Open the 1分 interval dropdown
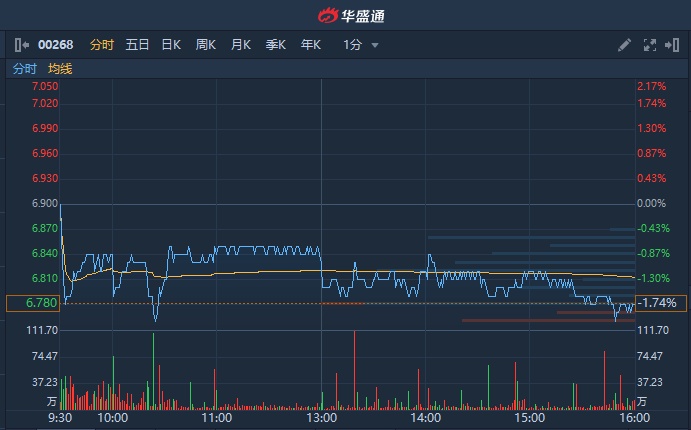This screenshot has height=430, width=691. 352,45
